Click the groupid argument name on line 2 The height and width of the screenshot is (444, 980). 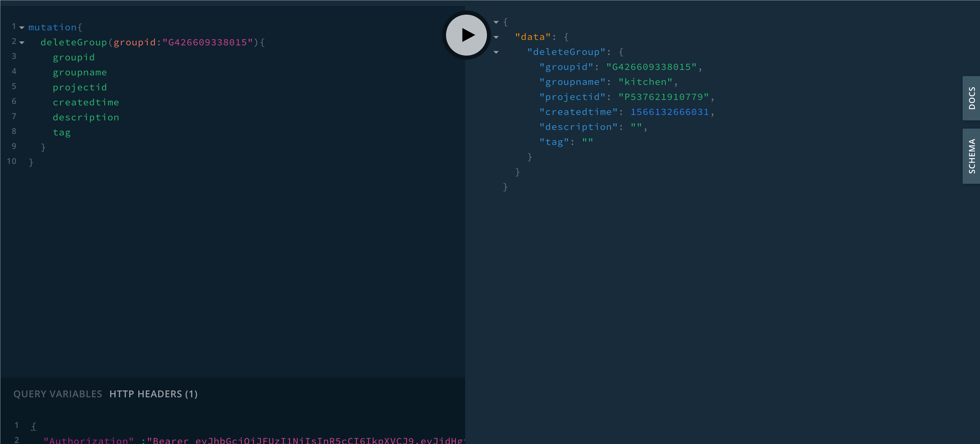coord(135,42)
